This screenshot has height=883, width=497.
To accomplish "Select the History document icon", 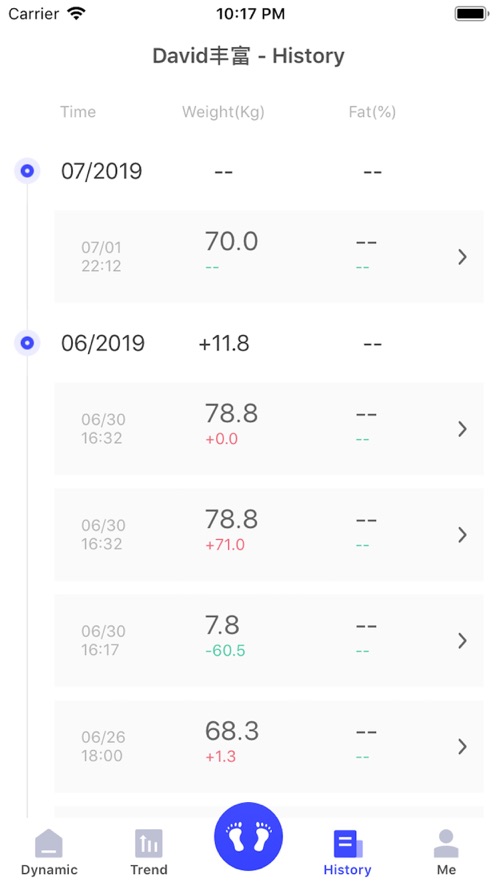I will coord(348,844).
